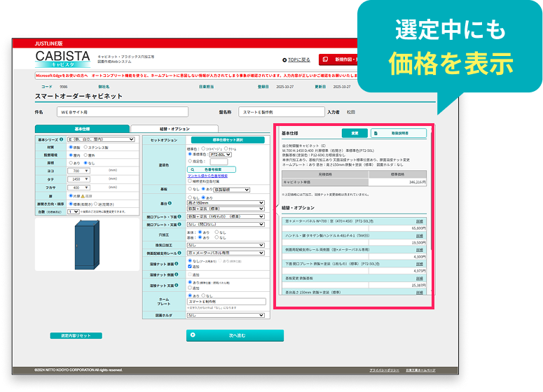Click the blue cabinet preview image
543x392 pixels.
[x=87, y=244]
